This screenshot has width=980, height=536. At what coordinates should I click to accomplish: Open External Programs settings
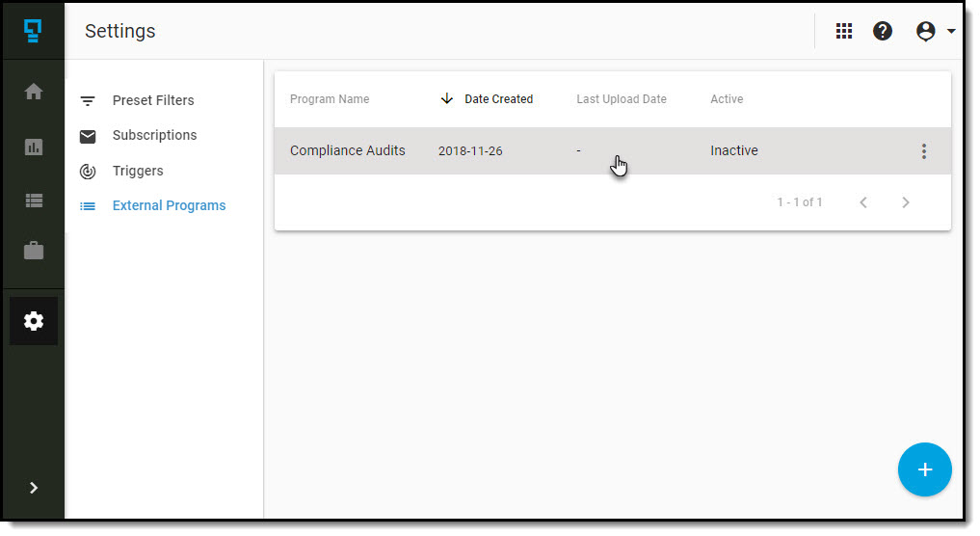point(169,205)
